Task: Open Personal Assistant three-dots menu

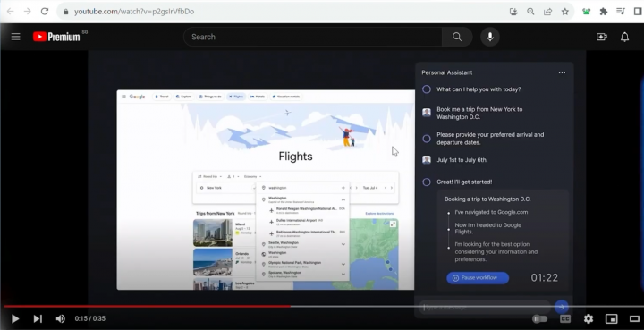Action: click(x=562, y=72)
